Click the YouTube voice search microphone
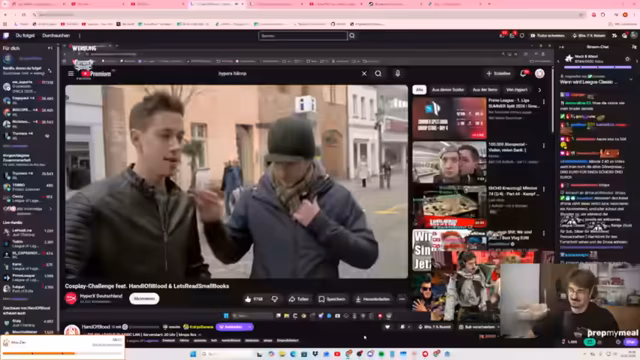 click(x=398, y=73)
